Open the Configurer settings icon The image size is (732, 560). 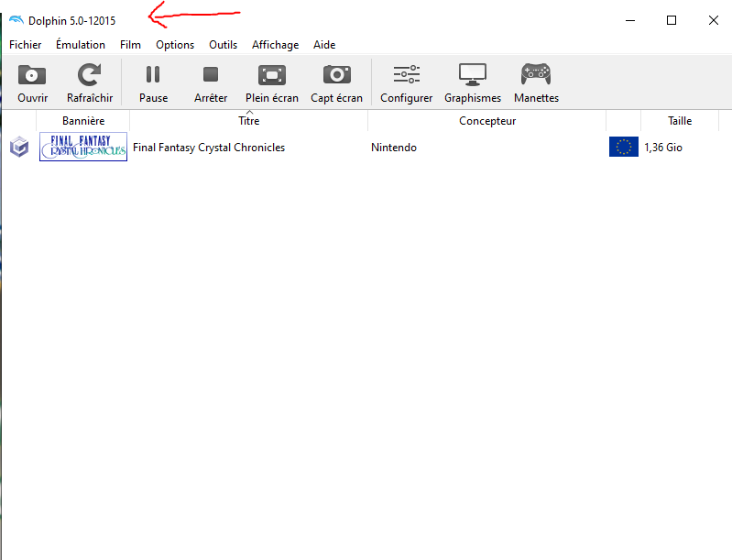pyautogui.click(x=407, y=75)
